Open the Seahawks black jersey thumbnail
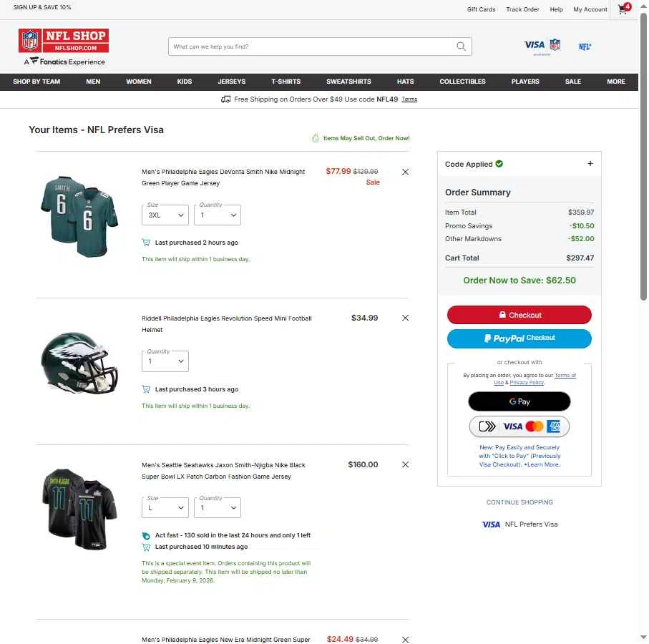 pyautogui.click(x=79, y=509)
